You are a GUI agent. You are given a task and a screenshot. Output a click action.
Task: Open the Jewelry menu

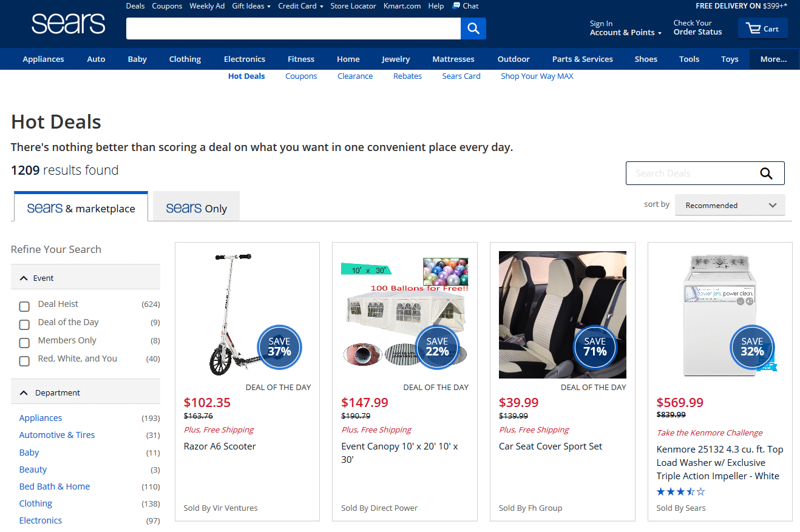pyautogui.click(x=396, y=59)
